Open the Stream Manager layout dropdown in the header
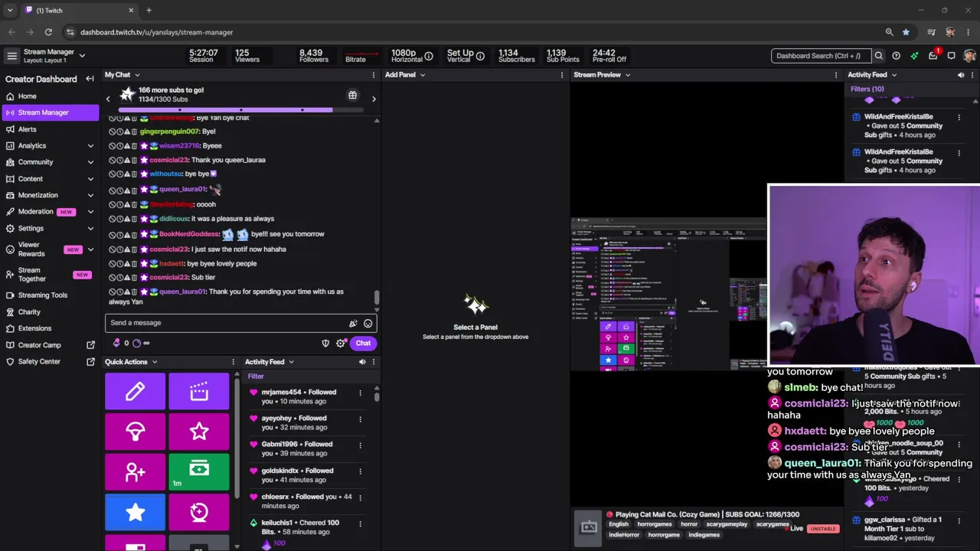The image size is (980, 551). coord(82,55)
